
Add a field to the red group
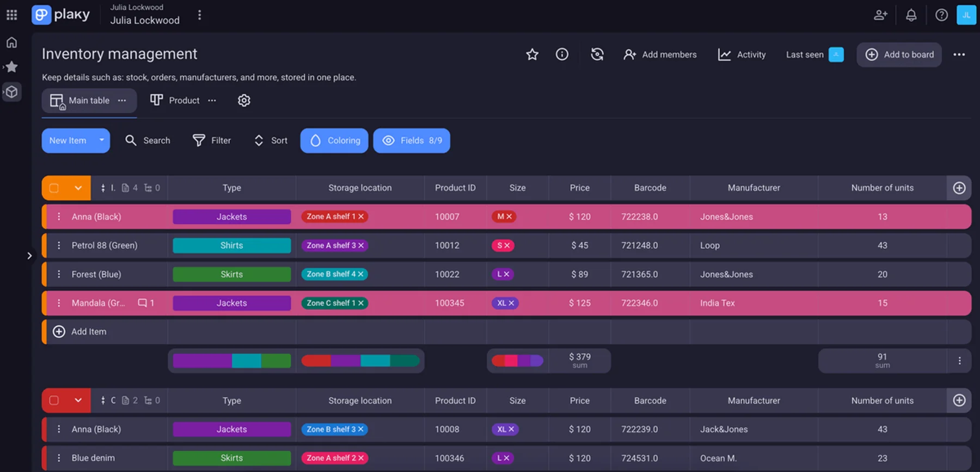point(959,401)
